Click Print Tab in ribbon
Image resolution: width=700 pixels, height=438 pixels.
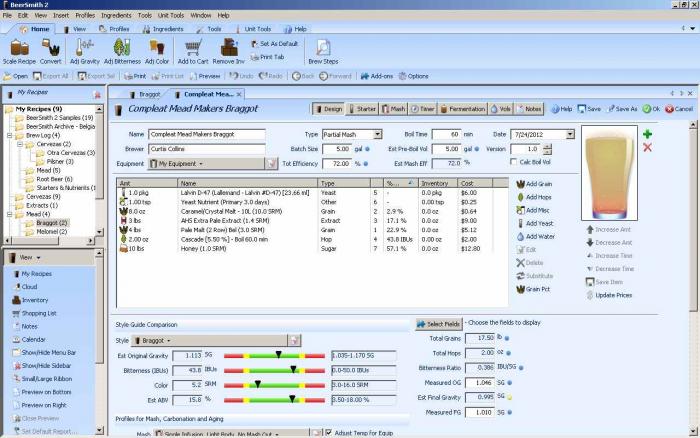click(267, 57)
